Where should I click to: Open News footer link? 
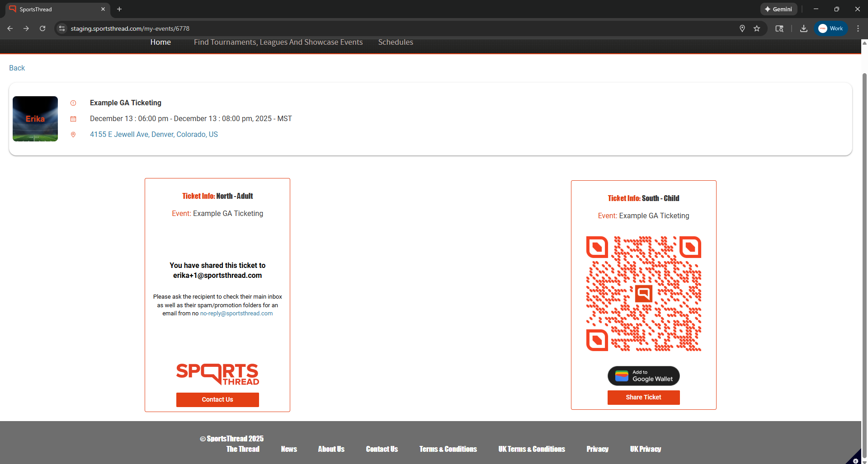pos(289,449)
